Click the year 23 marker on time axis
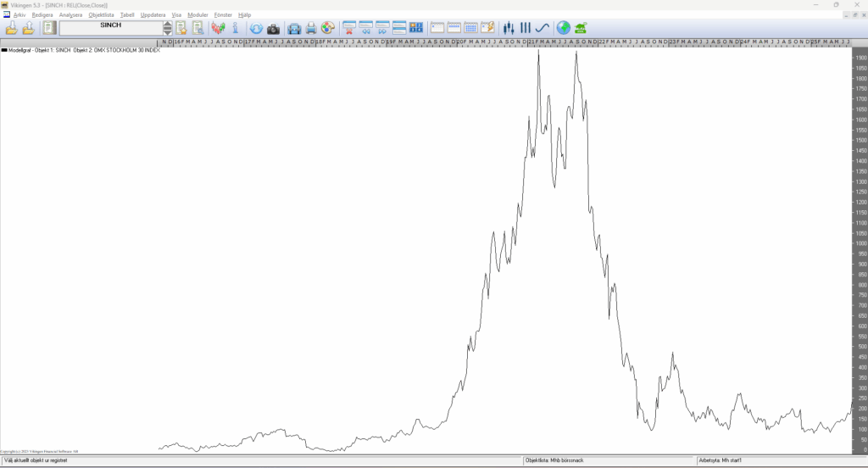The image size is (868, 468). click(674, 42)
